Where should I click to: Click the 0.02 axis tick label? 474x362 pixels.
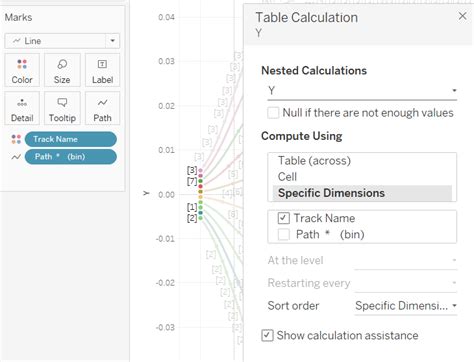coord(166,106)
